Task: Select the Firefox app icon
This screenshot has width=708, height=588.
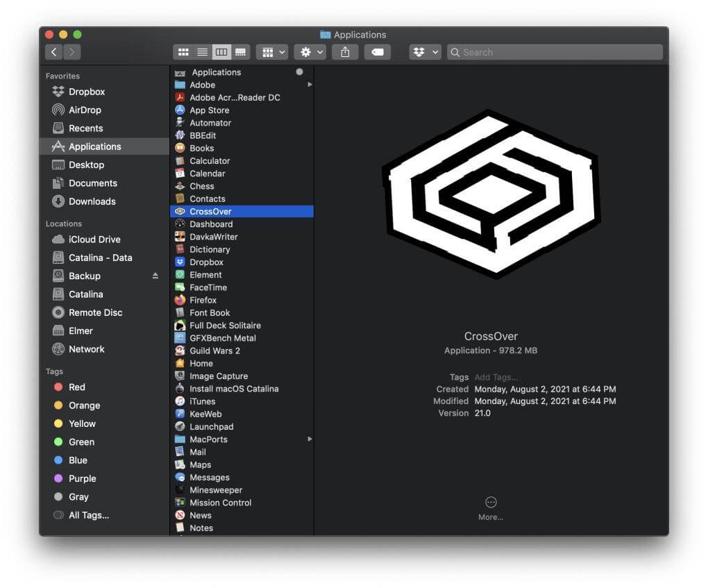Action: click(x=180, y=300)
